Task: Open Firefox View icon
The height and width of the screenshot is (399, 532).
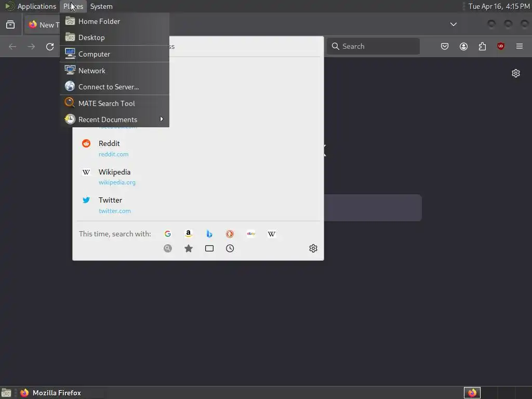Action: coord(10,24)
